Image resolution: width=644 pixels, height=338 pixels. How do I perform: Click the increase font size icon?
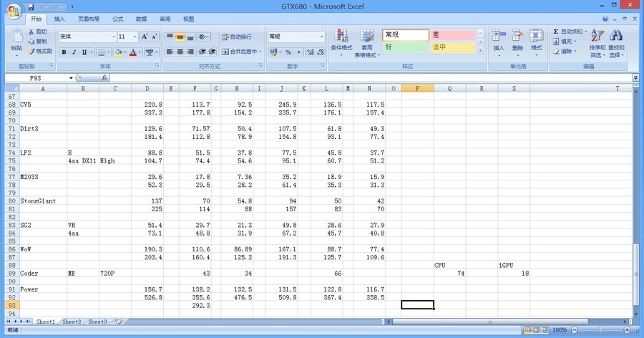145,37
